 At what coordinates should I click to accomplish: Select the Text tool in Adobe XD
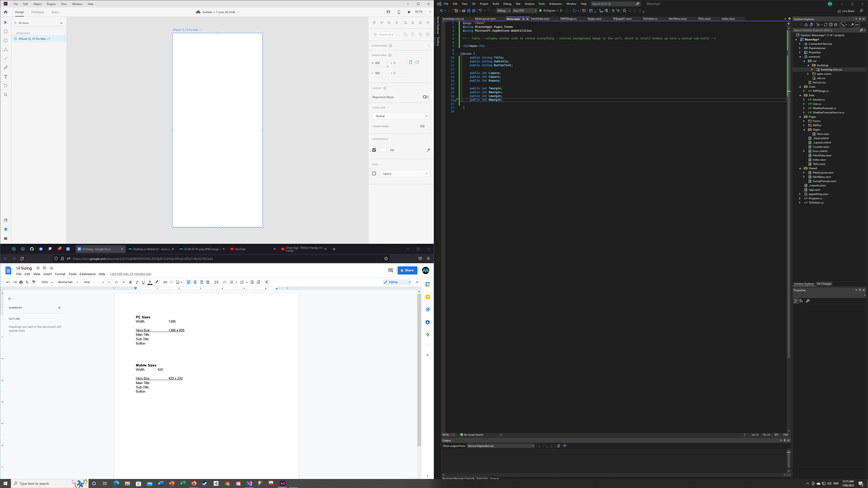point(5,77)
